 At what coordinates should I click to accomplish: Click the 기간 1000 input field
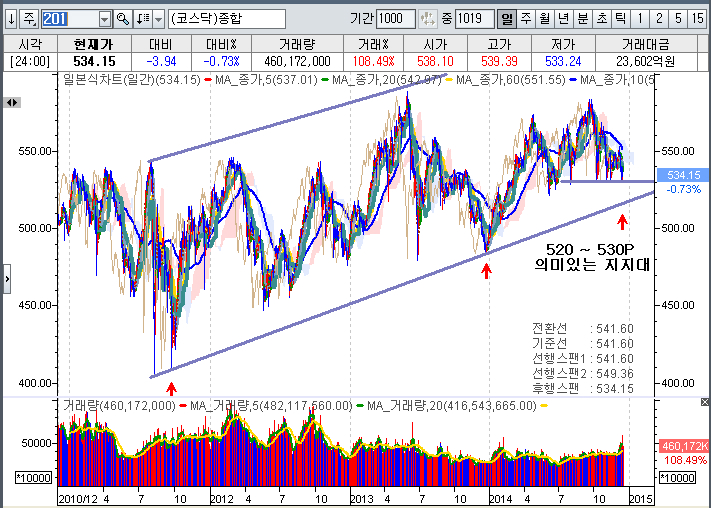[x=397, y=19]
